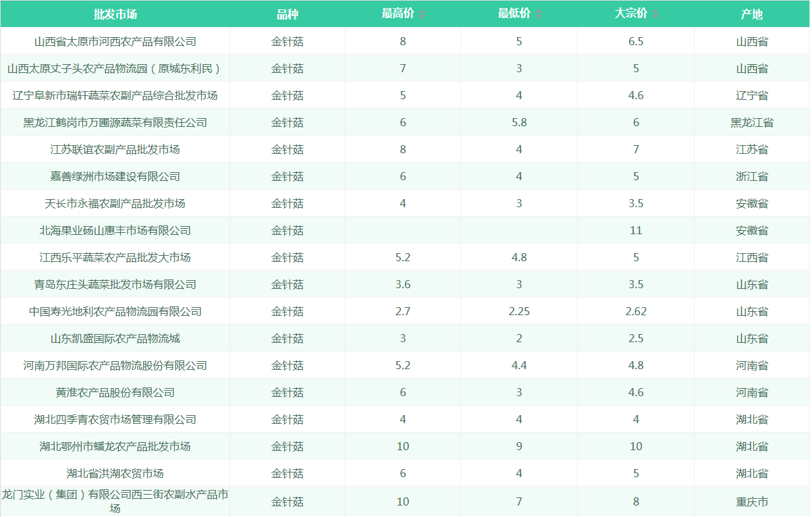The width and height of the screenshot is (812, 517).
Task: Click the 最低价 header label
Action: pos(514,14)
